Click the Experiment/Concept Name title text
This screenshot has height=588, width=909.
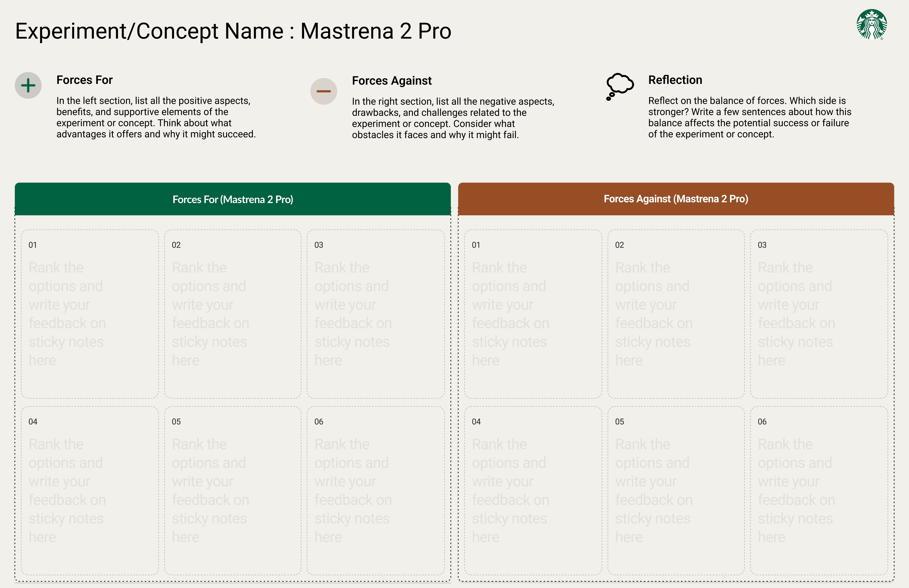[233, 31]
